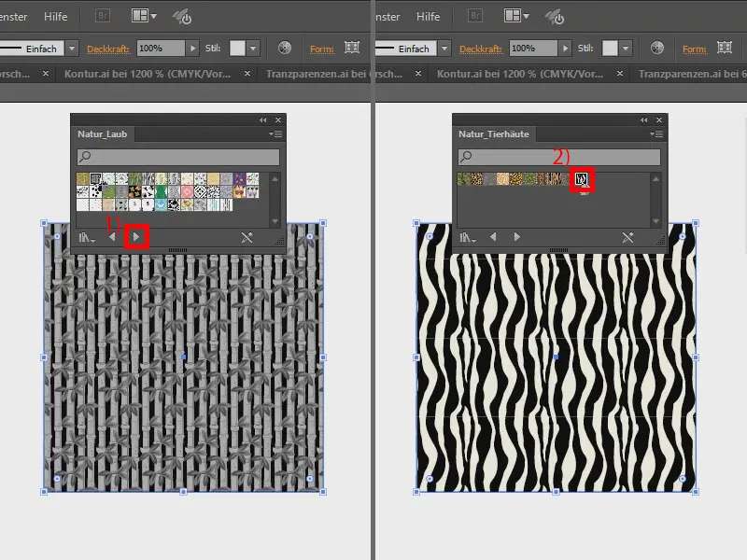The image size is (747, 560).
Task: Click transform icon beside Form, left window
Action: [352, 48]
